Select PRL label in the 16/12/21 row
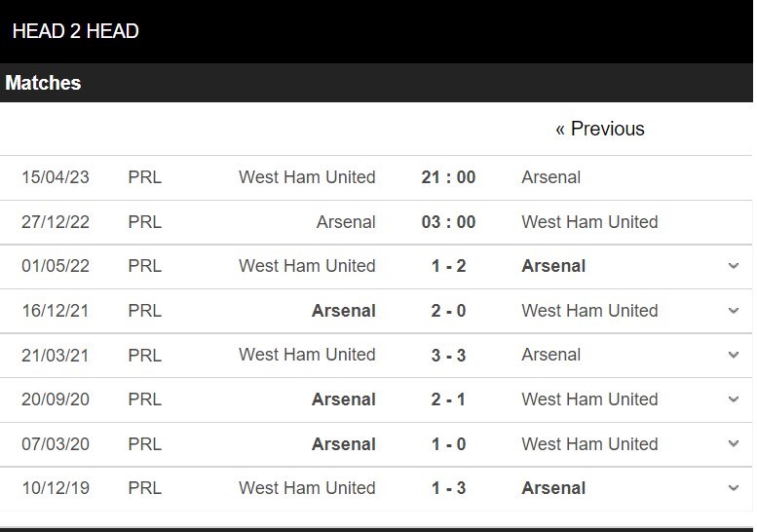 coord(144,311)
